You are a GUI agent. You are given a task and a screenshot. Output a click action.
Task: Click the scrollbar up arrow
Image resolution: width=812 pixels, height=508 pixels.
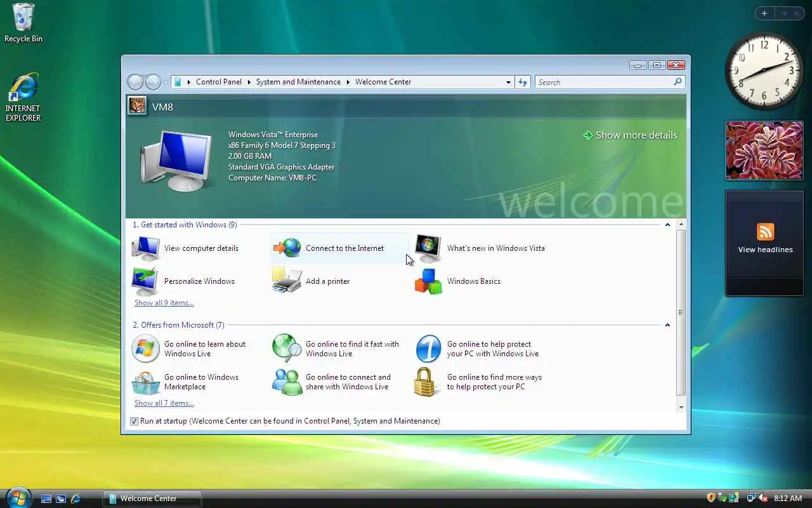pyautogui.click(x=681, y=225)
